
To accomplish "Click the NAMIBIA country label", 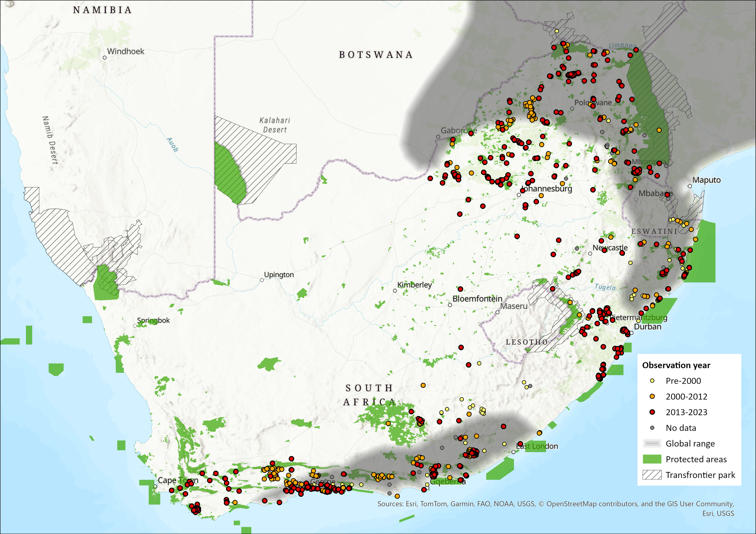I will 102,10.
